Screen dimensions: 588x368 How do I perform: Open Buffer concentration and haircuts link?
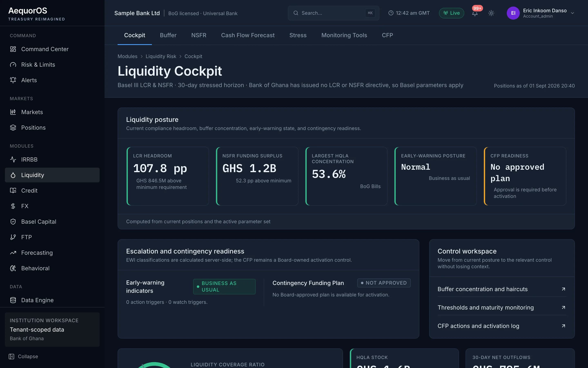[502, 289]
